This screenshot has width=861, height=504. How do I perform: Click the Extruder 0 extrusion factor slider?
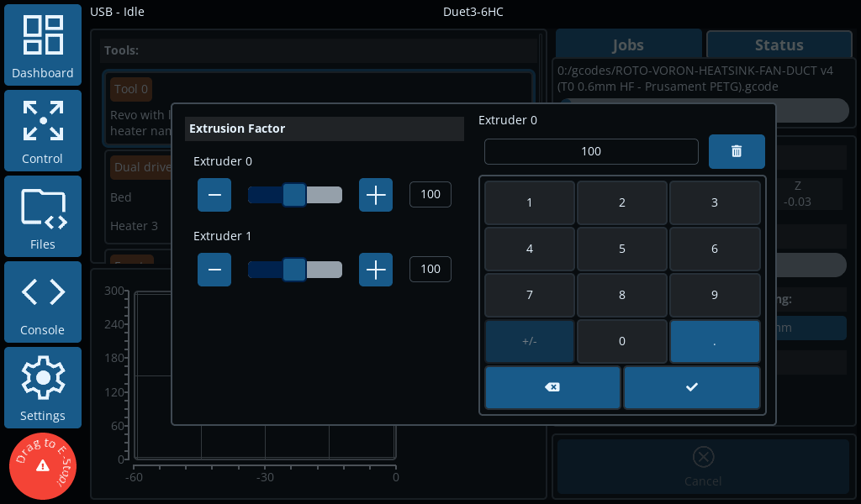[294, 195]
